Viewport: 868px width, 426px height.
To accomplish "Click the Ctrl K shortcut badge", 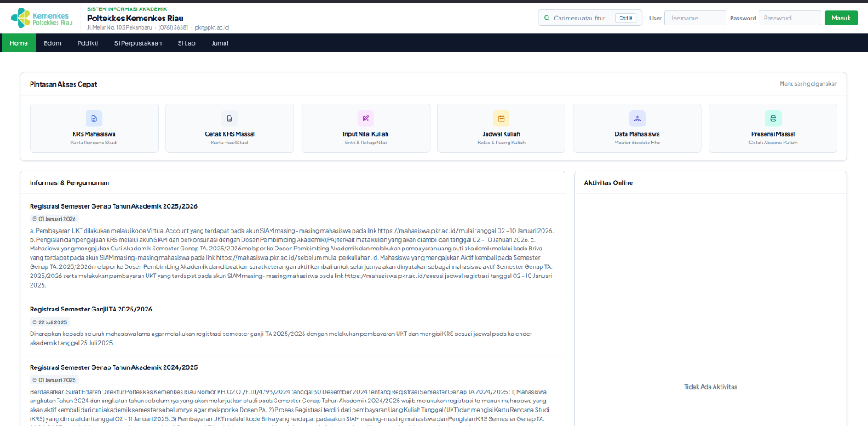I will [626, 19].
